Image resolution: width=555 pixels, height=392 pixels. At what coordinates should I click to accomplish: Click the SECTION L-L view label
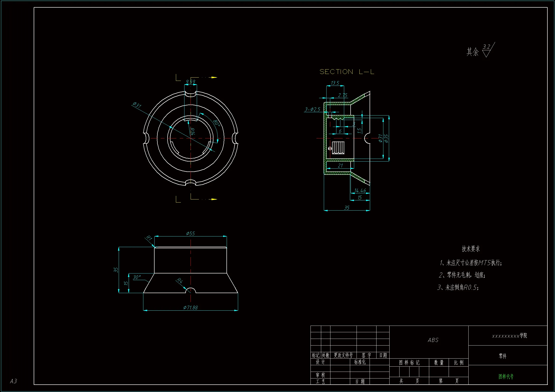pyautogui.click(x=347, y=72)
